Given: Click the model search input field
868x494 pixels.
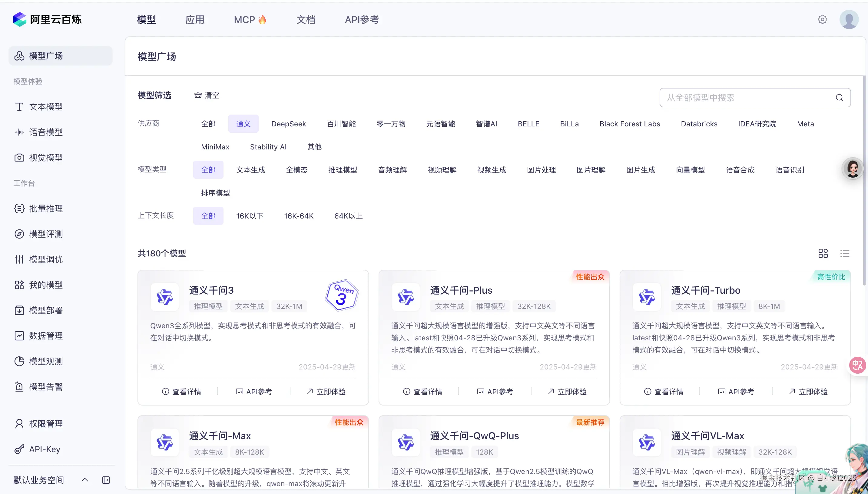Looking at the screenshot, I should click(755, 98).
